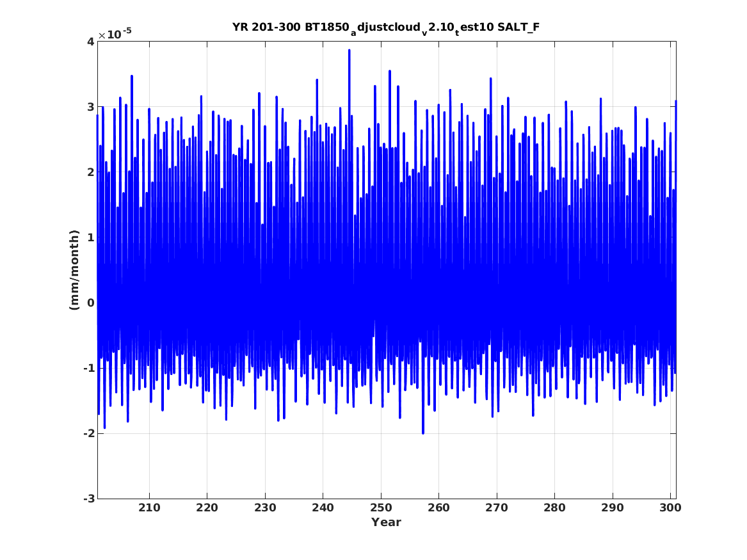Click the highest data peak near year 244
The image size is (747, 560).
(349, 51)
